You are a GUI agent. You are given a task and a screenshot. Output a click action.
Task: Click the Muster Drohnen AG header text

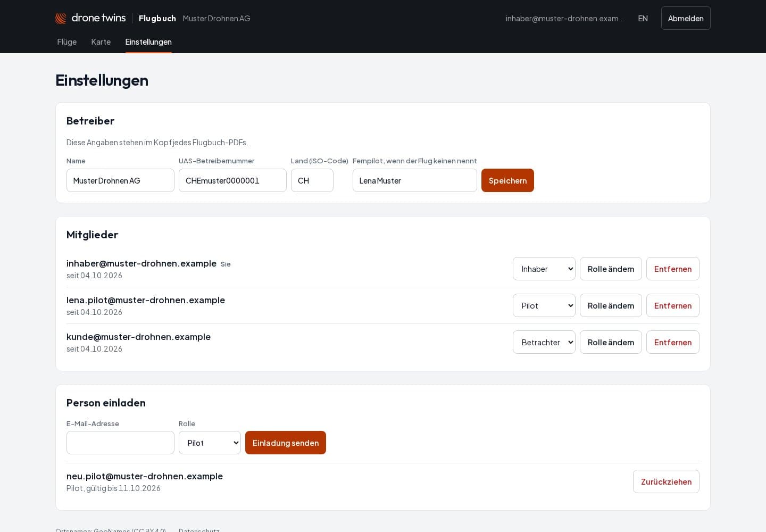217,18
